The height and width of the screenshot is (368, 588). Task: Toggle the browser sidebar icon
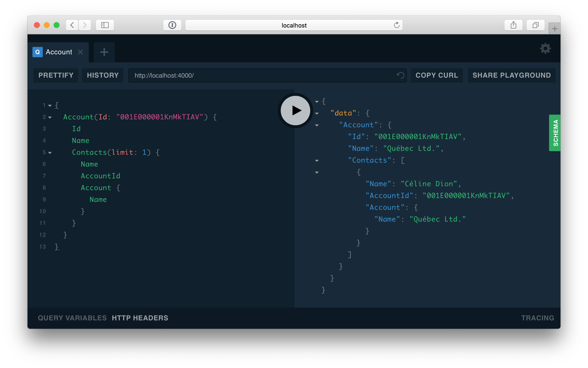105,25
